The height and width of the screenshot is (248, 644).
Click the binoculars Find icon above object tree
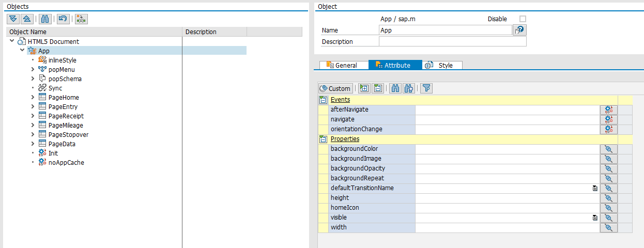[45, 19]
